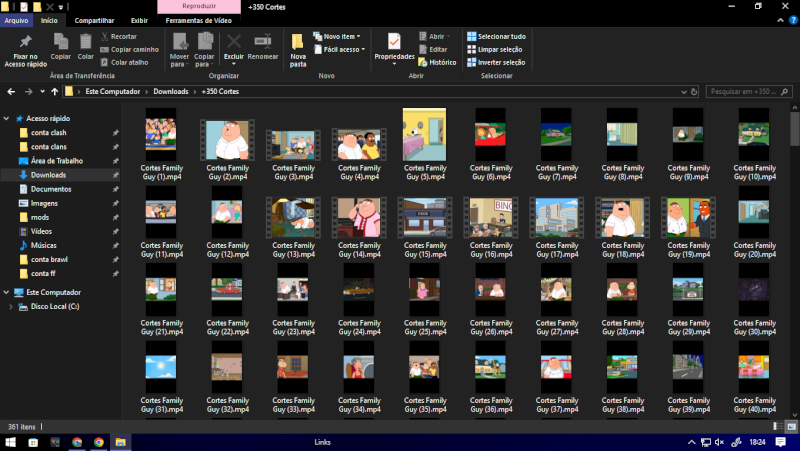Click the Mover para icon
This screenshot has height=451, width=800.
179,44
